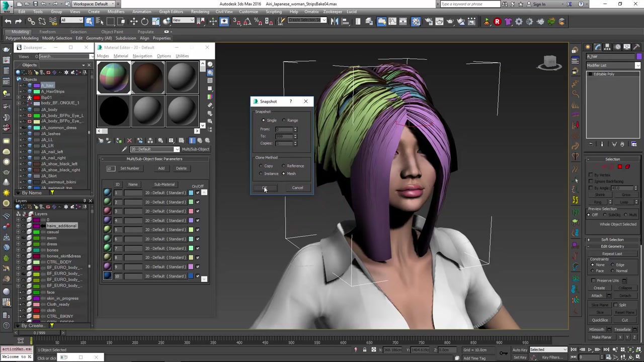Pick material from object eyedropper
Screen dimensions: 644x362
tap(125, 149)
